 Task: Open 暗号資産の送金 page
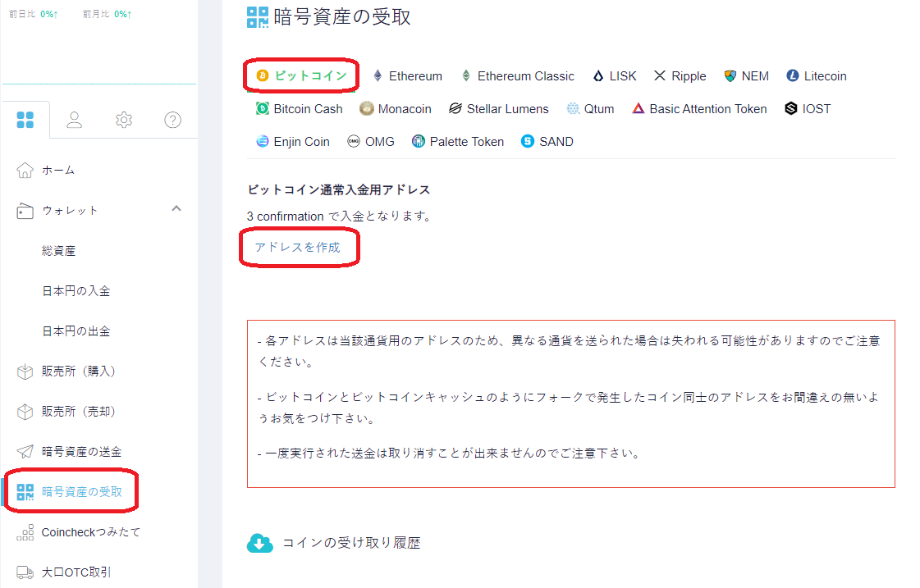81,452
